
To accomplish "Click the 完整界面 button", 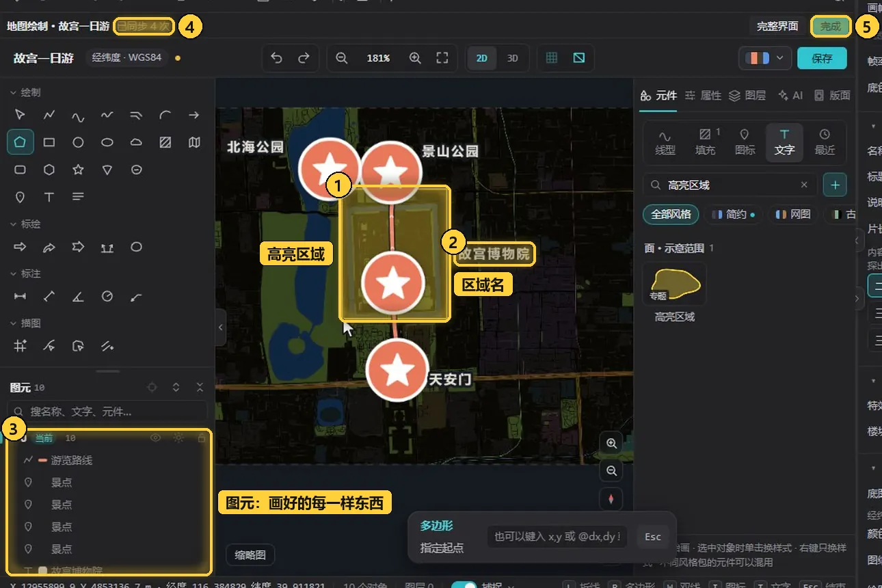I will coord(777,26).
